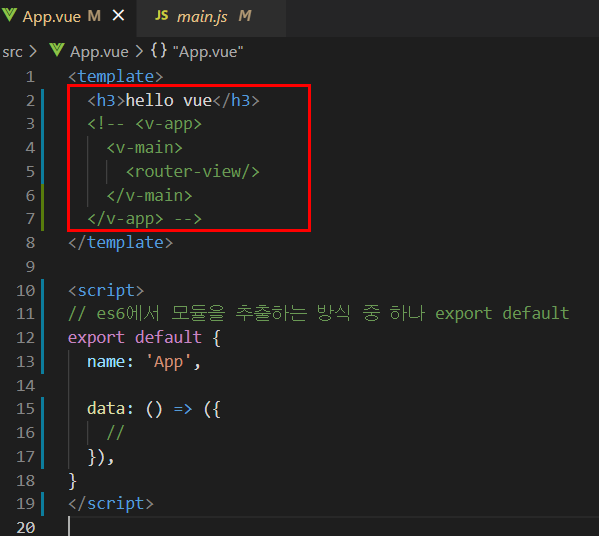Open the "App.vue" symbol breadcrumb

[x=208, y=52]
